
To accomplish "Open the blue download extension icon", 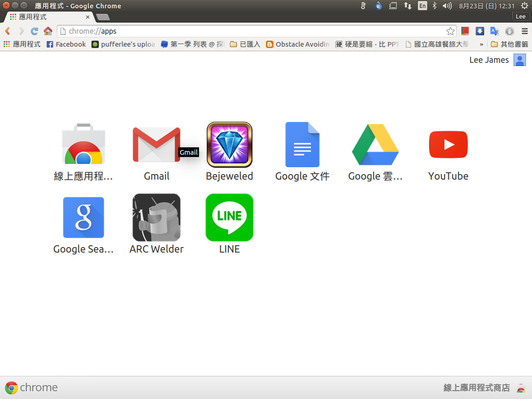I will [480, 31].
